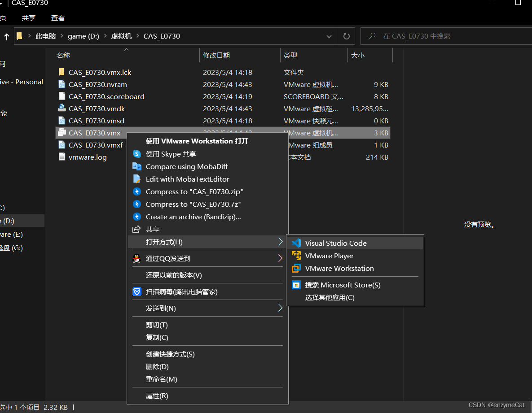The width and height of the screenshot is (532, 413).
Task: Click the vmware.log file icon
Action: pos(62,157)
